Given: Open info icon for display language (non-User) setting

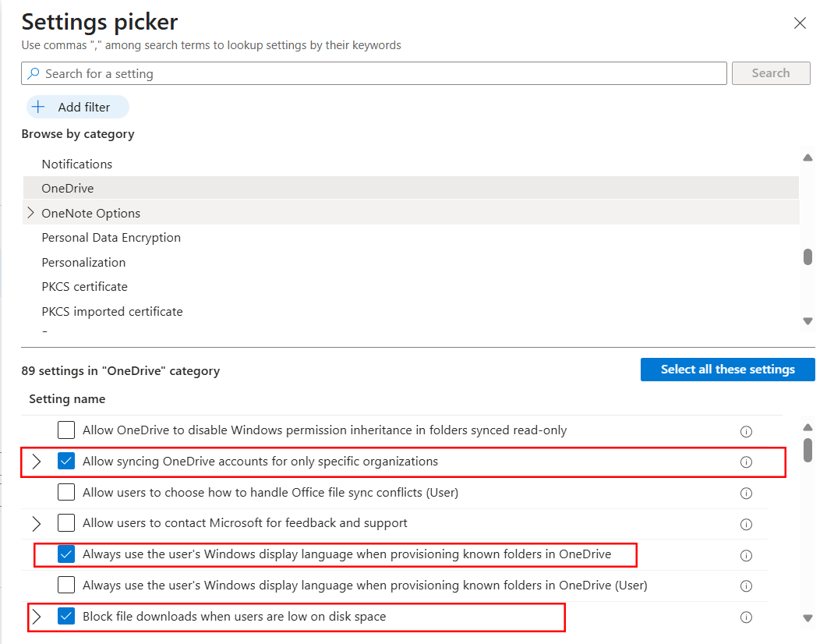Looking at the screenshot, I should [x=746, y=556].
